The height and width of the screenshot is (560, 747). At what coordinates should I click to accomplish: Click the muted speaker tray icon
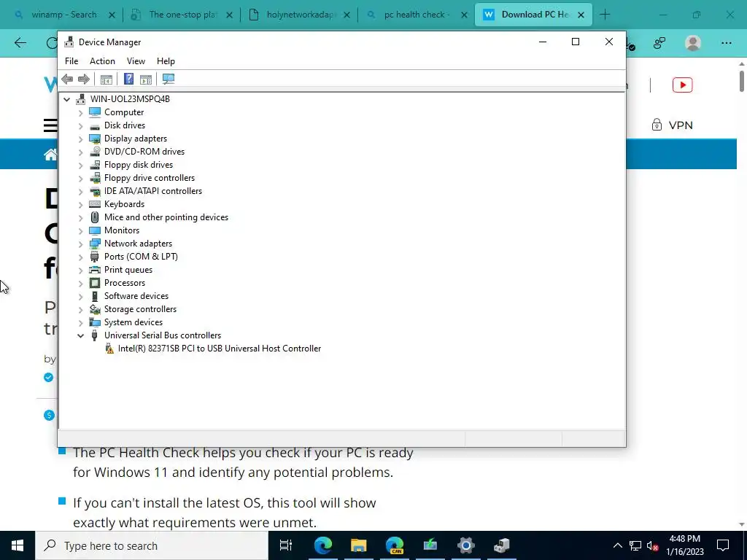[653, 545]
